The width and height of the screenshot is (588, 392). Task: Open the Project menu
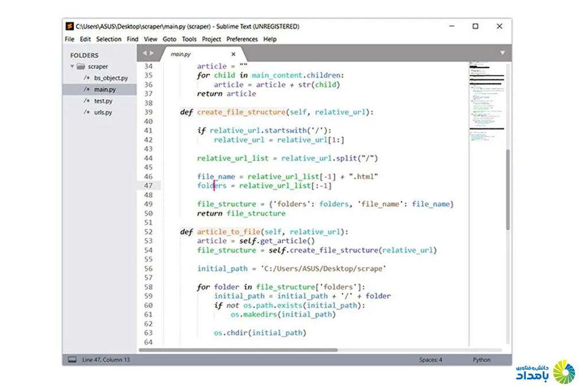211,39
